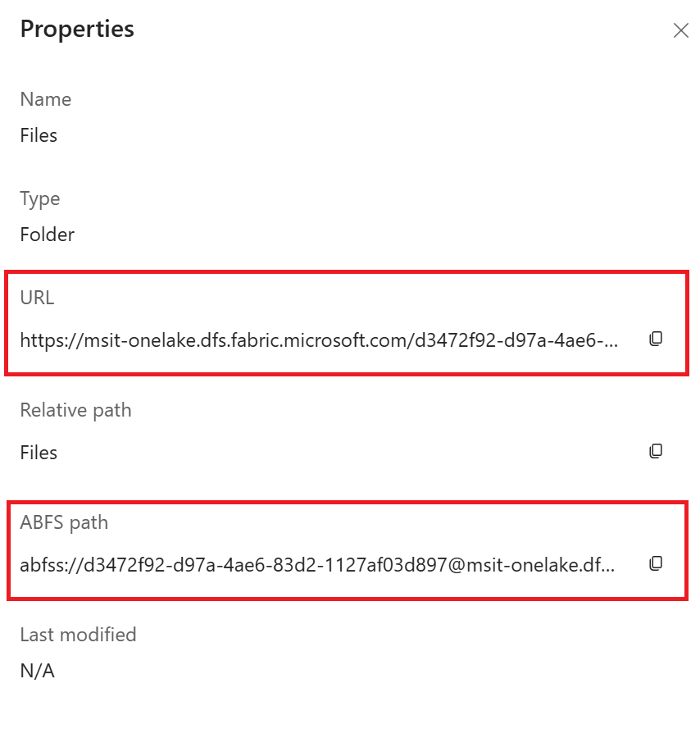The width and height of the screenshot is (700, 729).
Task: Copy the Relative path value
Action: (656, 451)
